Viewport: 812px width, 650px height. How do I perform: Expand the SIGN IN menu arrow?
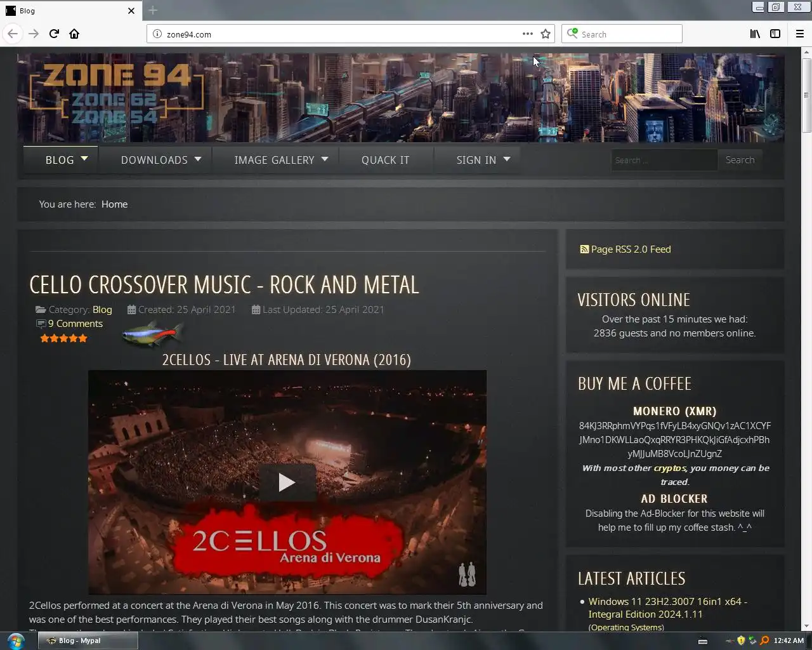[x=507, y=159]
